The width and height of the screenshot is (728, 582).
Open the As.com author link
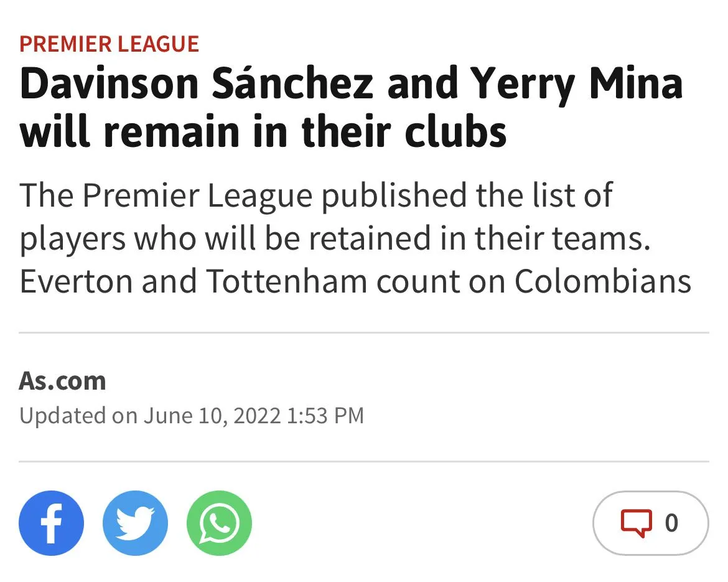click(x=63, y=380)
